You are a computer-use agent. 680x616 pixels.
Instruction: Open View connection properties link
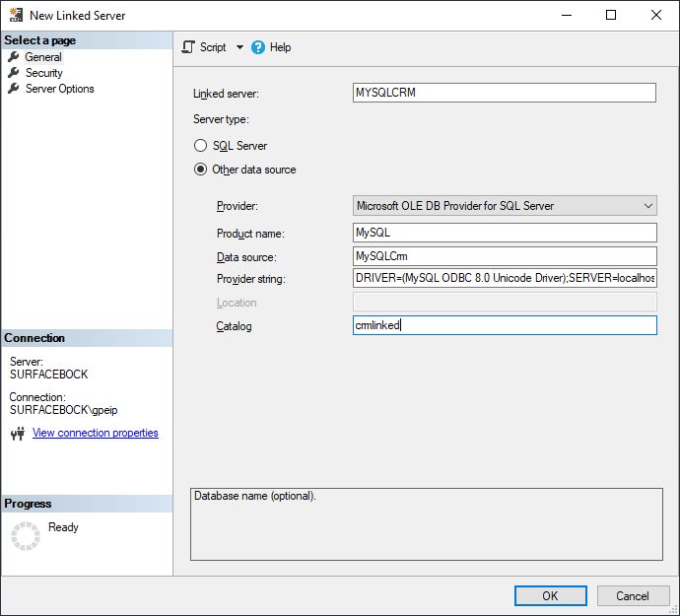pos(95,433)
